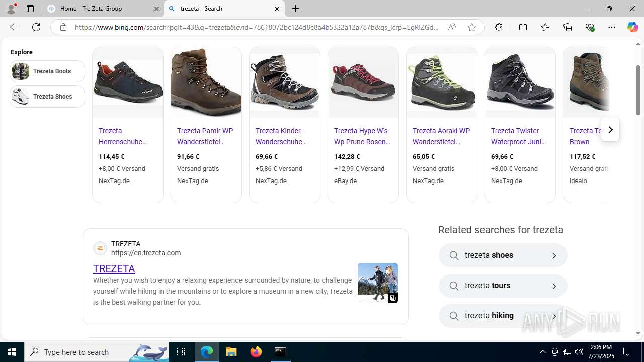Go back to the previous page
Image resolution: width=644 pixels, height=362 pixels.
[14, 27]
